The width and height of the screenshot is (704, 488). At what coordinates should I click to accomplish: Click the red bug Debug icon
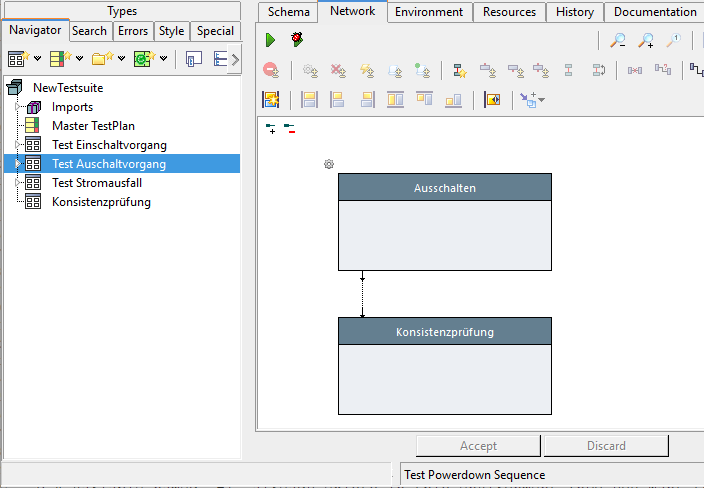pos(297,41)
